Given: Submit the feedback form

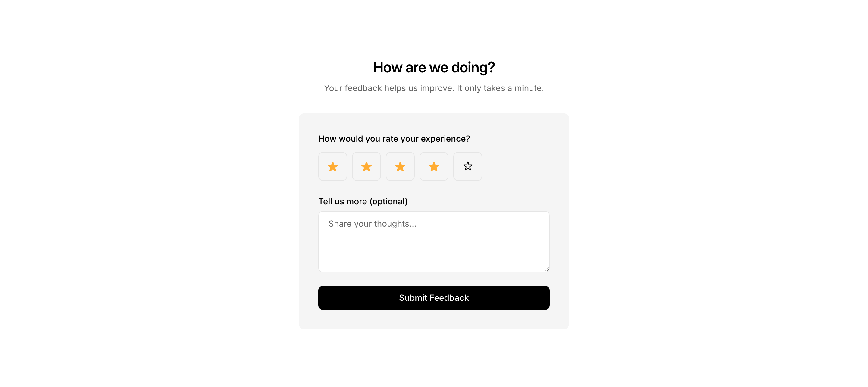Looking at the screenshot, I should pyautogui.click(x=434, y=298).
